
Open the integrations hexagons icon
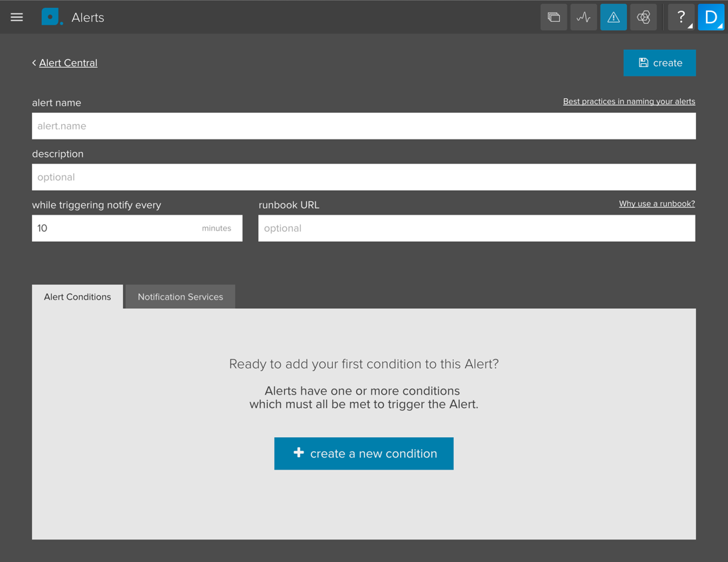[x=643, y=17]
